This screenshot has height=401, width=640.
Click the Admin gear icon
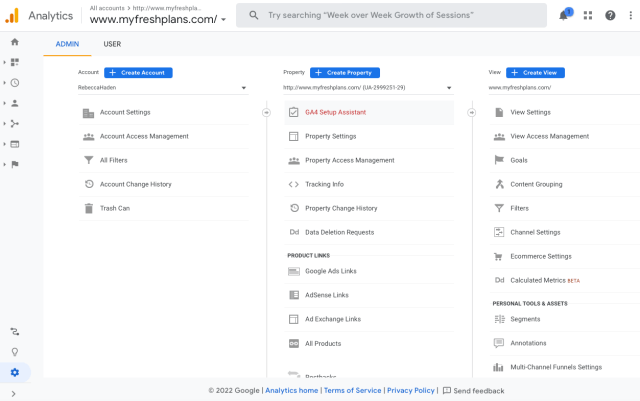(15, 372)
